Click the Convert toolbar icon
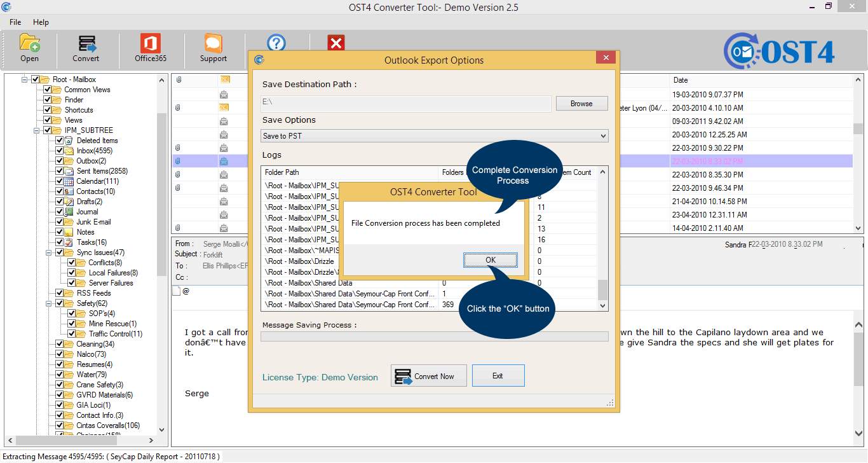This screenshot has height=463, width=868. click(x=86, y=43)
